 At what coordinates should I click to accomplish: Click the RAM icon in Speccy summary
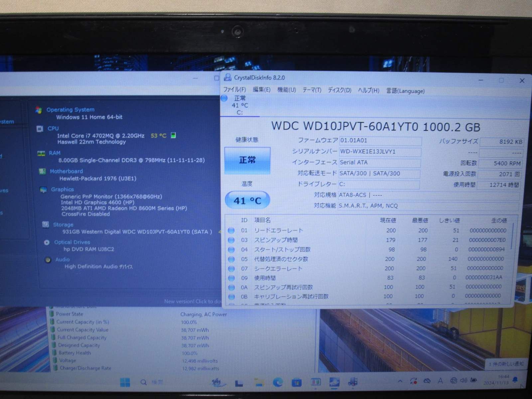tap(41, 153)
